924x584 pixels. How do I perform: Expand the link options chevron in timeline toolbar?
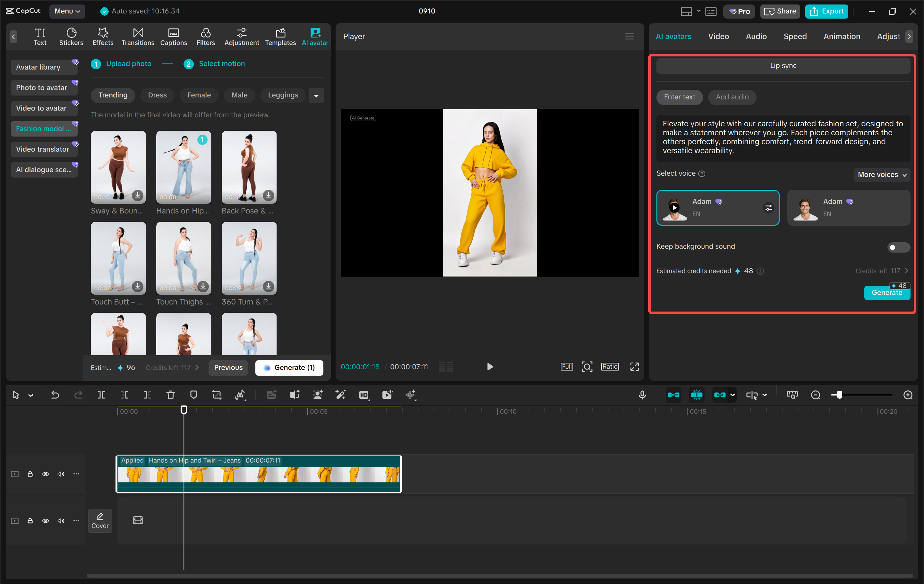point(733,395)
